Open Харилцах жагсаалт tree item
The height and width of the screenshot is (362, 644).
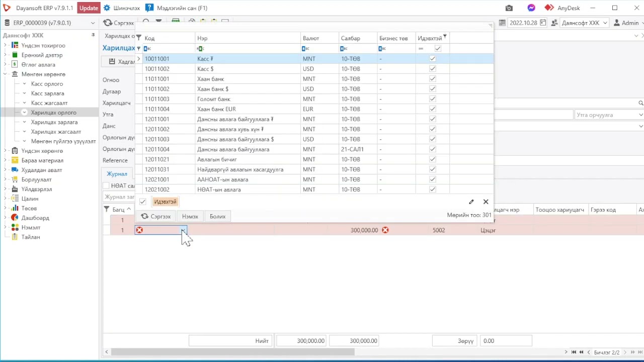pyautogui.click(x=56, y=132)
